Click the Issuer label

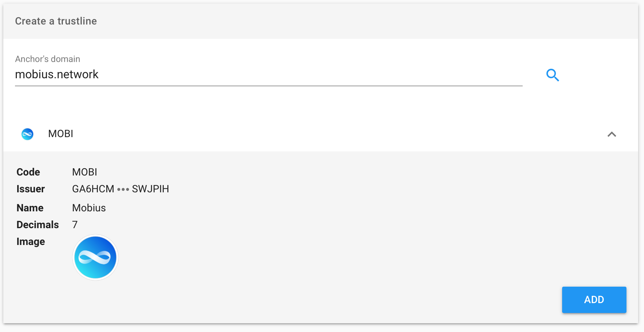[31, 189]
